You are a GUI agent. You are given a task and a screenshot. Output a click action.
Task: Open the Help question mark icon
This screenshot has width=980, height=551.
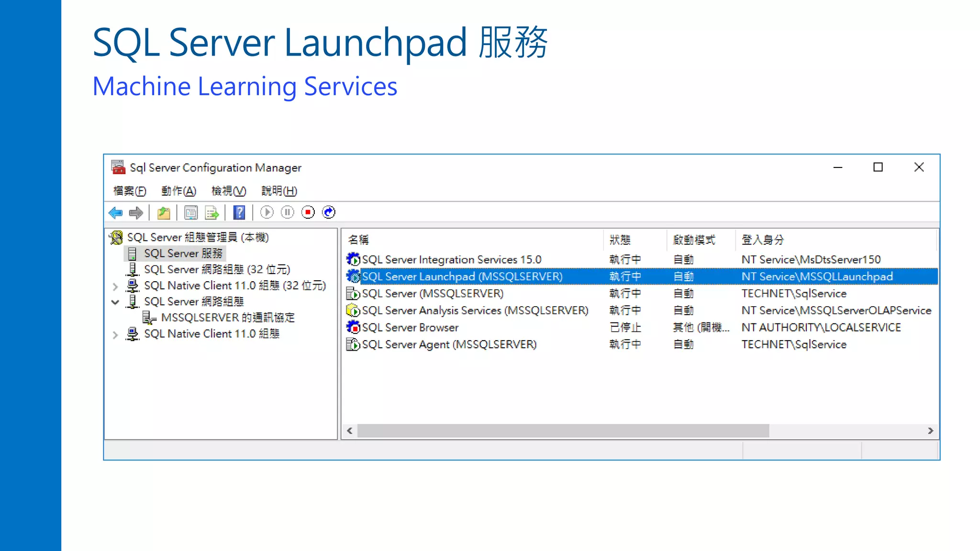click(x=239, y=213)
